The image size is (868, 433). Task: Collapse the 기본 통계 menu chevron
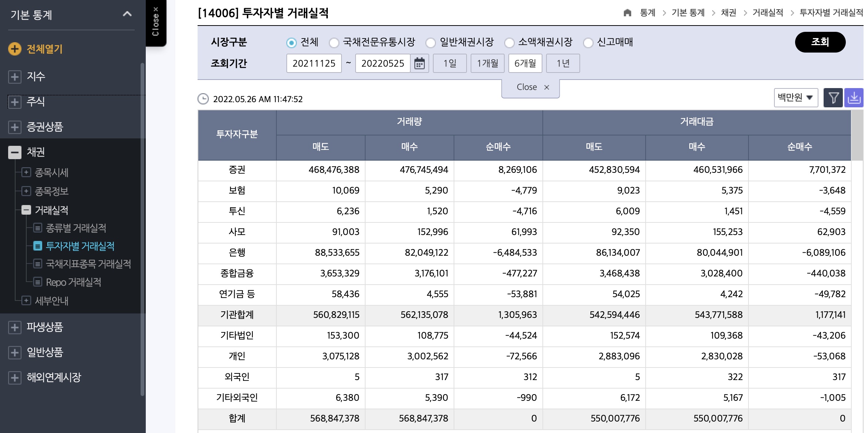point(127,14)
